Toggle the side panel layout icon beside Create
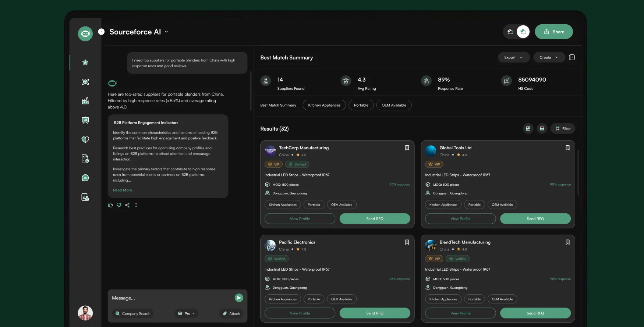Screen dimensions: 644x327 point(572,57)
